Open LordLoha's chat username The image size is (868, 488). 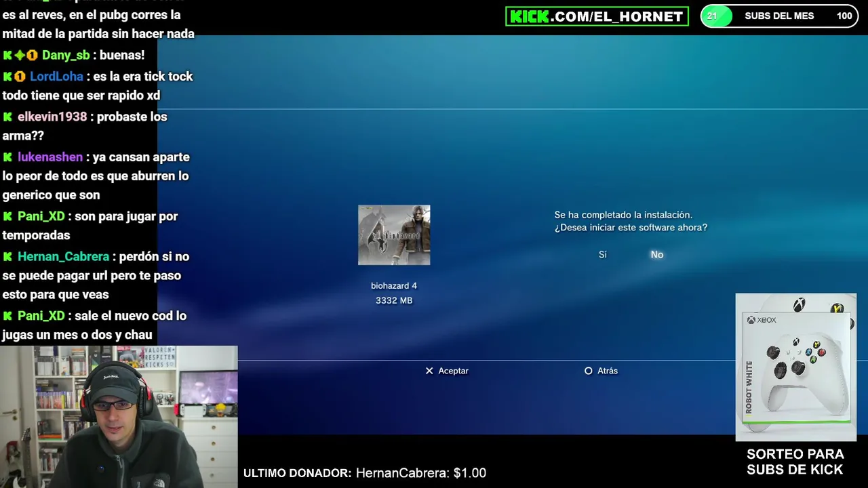click(56, 77)
